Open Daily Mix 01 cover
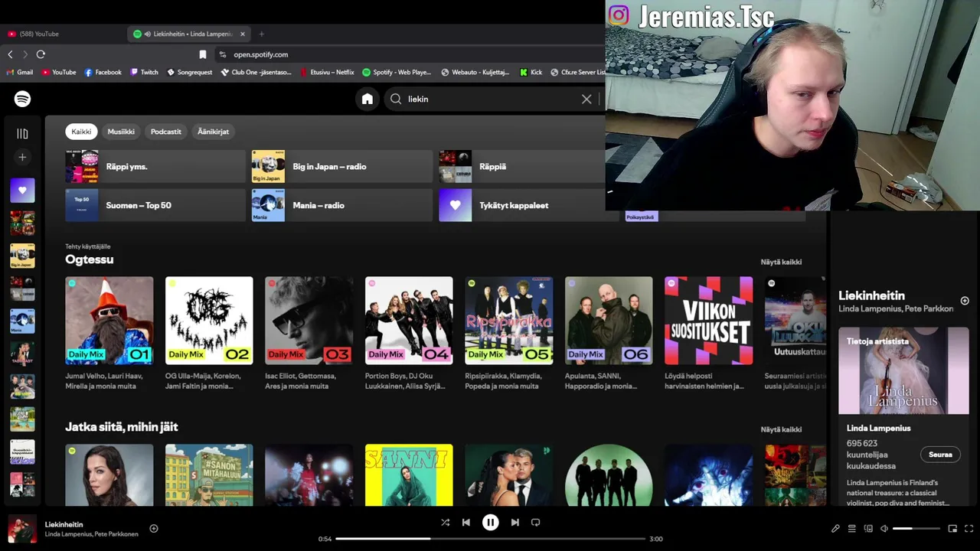This screenshot has height=551, width=980. (x=109, y=321)
